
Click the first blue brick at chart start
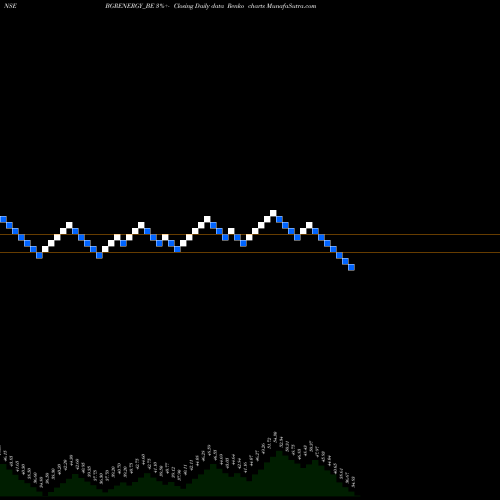3,219
